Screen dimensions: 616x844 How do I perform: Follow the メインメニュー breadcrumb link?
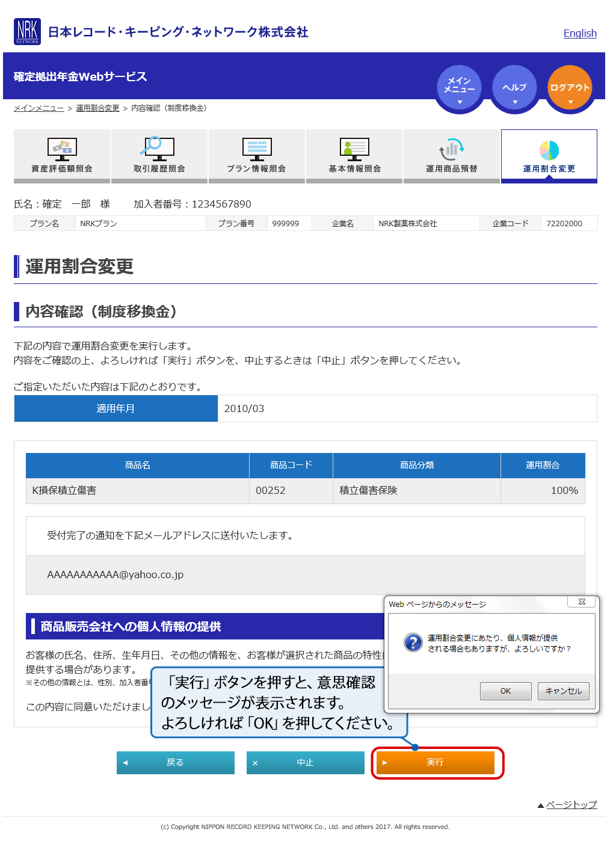pos(38,108)
